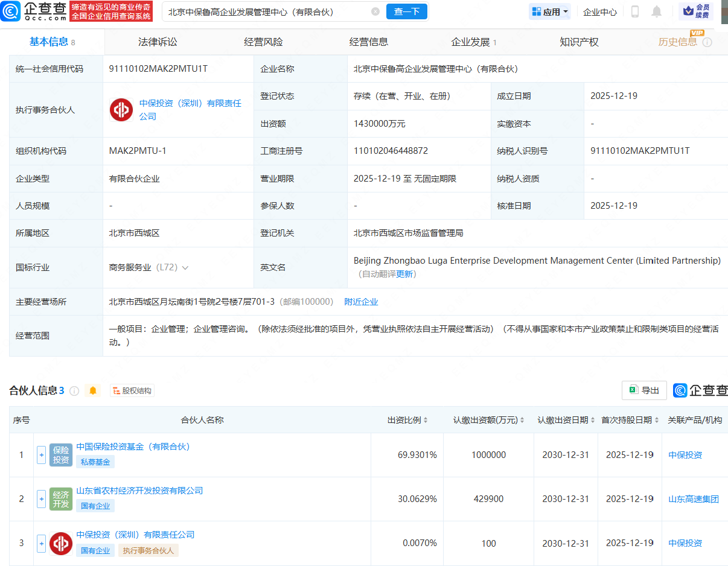Click the bell icon beside 合伙人信息
The height and width of the screenshot is (566, 728).
pos(93,390)
